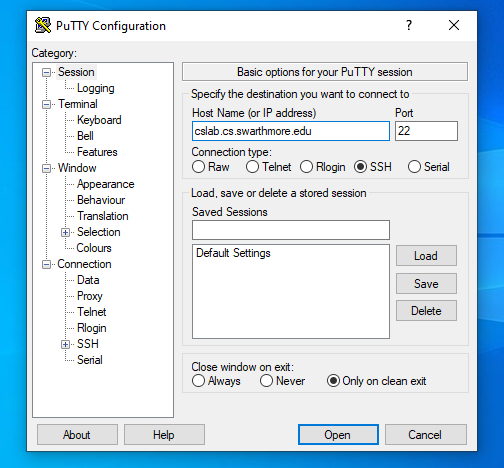
Task: Collapse the Connection tree node
Action: [46, 264]
